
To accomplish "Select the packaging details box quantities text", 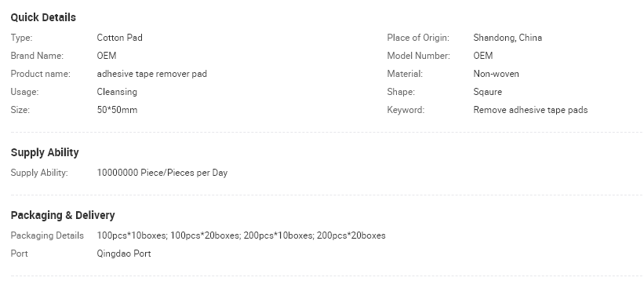I will point(241,236).
